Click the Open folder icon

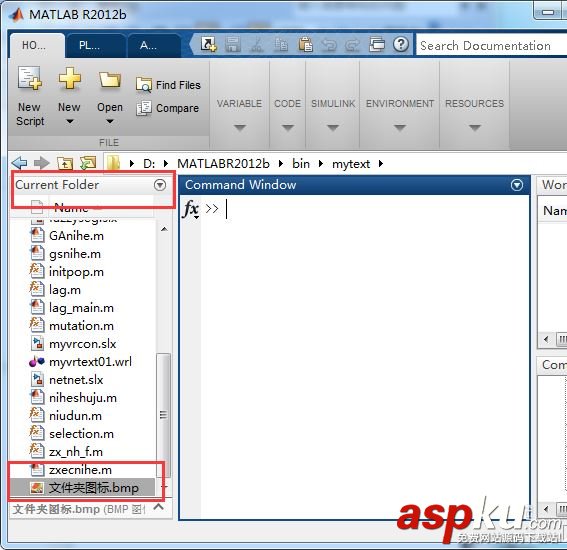point(110,79)
